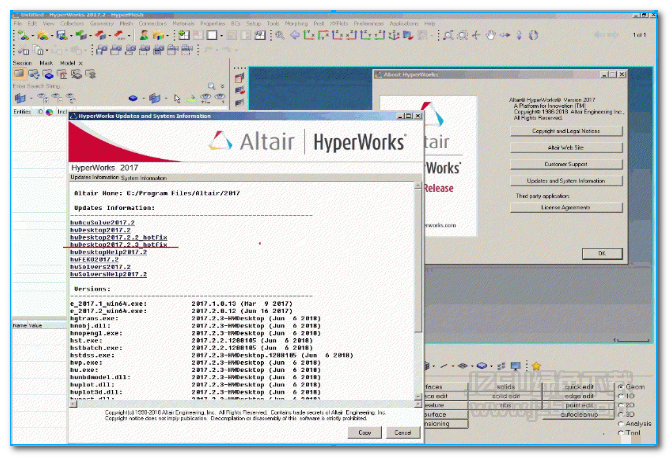Viewport: 669px width, 457px height.
Task: Click the first Model browser view icon
Action: (19, 74)
